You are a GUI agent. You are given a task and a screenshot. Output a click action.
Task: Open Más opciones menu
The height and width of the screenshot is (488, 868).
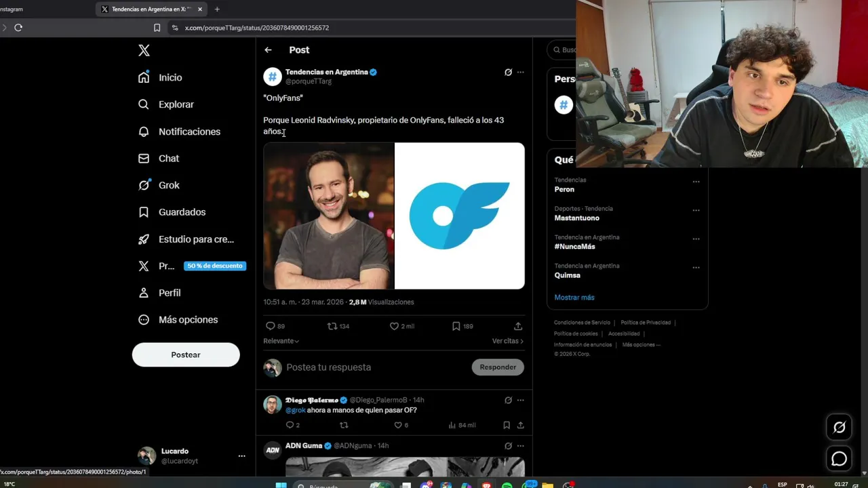pos(178,320)
